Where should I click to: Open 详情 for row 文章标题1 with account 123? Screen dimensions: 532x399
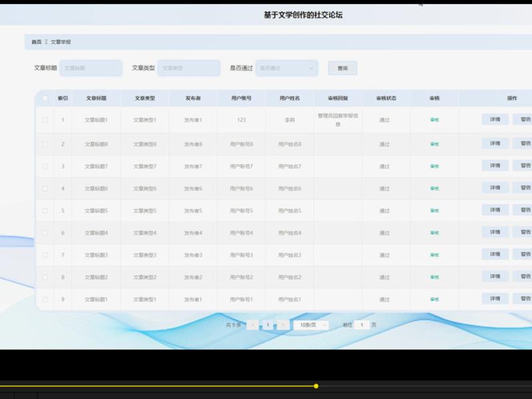(x=495, y=120)
